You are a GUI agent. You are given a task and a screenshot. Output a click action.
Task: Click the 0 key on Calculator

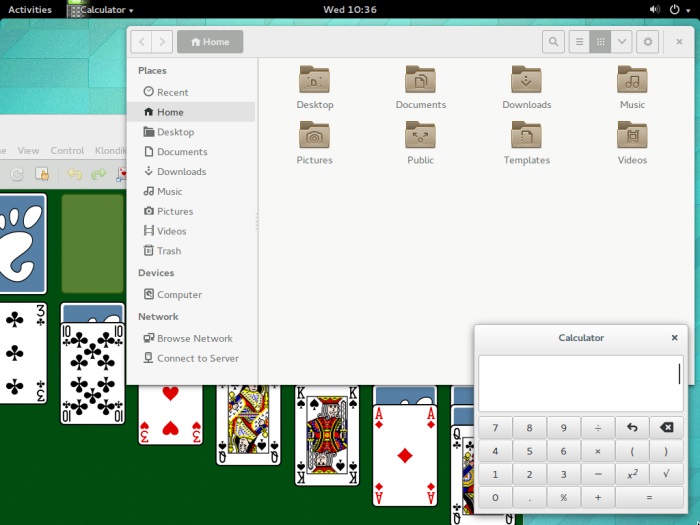[495, 497]
